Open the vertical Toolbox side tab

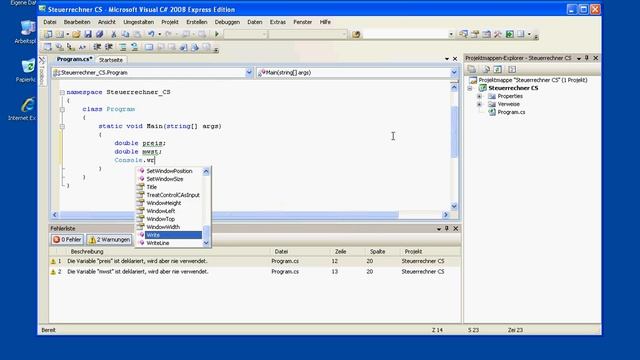tap(42, 72)
